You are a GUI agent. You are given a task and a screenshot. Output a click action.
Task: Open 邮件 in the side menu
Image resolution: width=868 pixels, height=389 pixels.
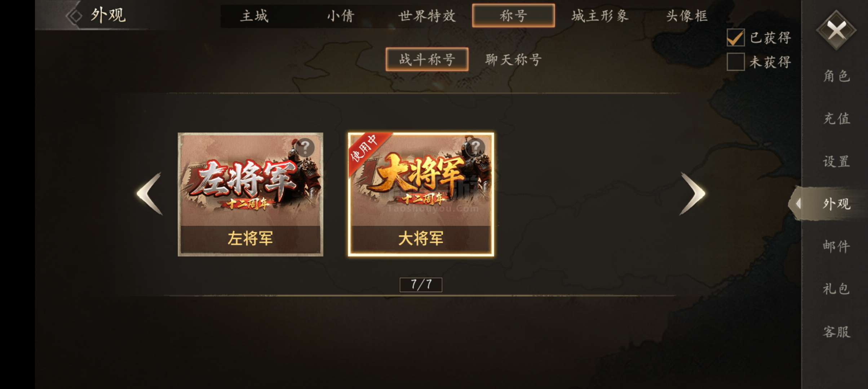837,246
